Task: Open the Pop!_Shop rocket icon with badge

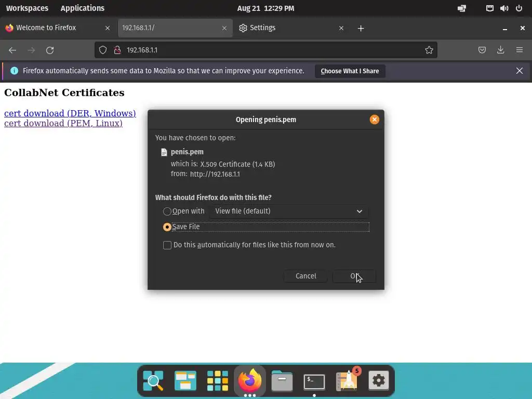Action: (x=347, y=381)
